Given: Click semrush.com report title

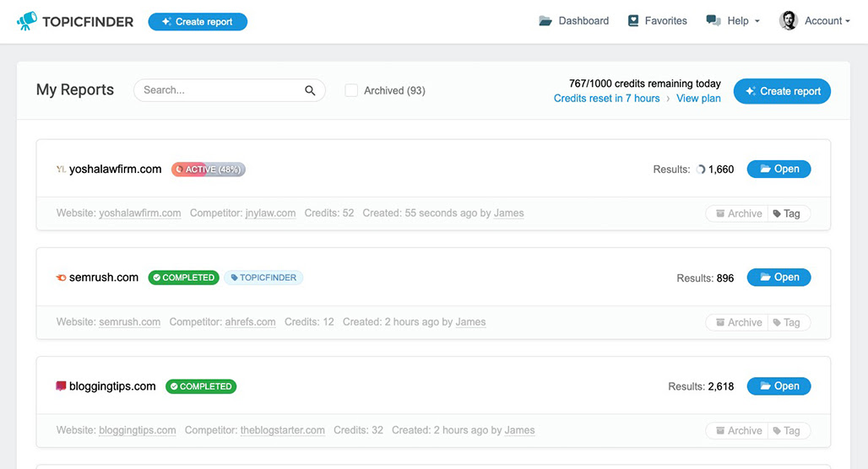Looking at the screenshot, I should [104, 278].
